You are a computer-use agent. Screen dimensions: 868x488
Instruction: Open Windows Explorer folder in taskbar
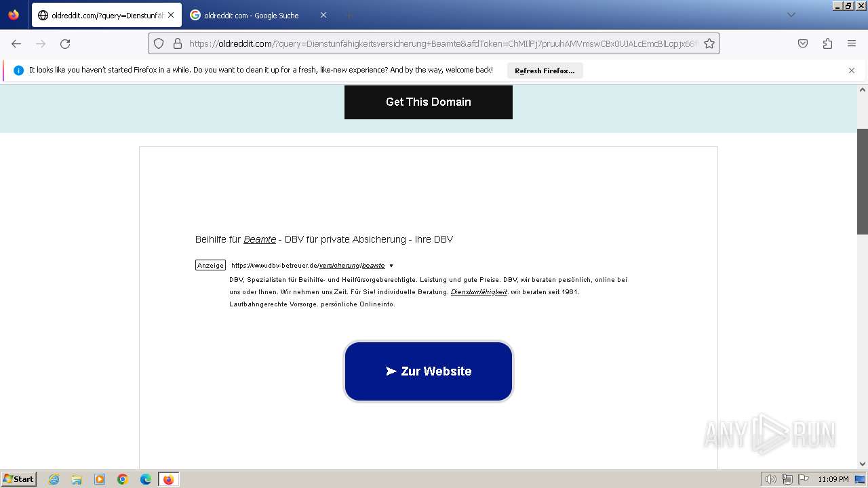coord(77,479)
